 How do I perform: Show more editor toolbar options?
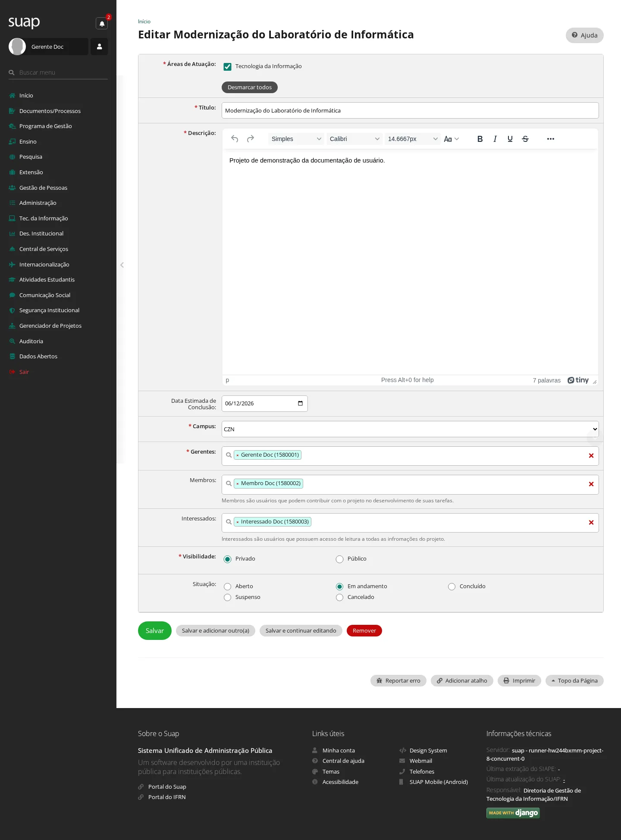click(x=551, y=139)
